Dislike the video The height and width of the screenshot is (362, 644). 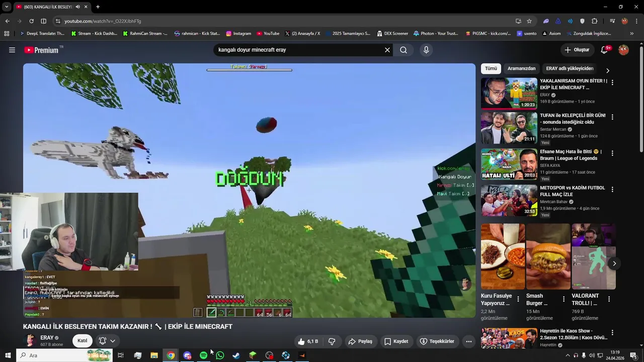coord(332,341)
